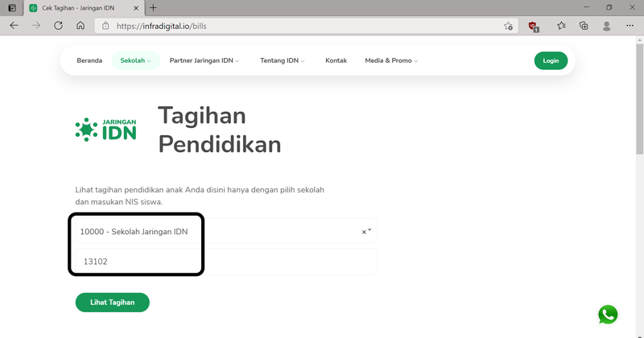644x338 pixels.
Task: Open the Collections icon
Action: pos(584,26)
